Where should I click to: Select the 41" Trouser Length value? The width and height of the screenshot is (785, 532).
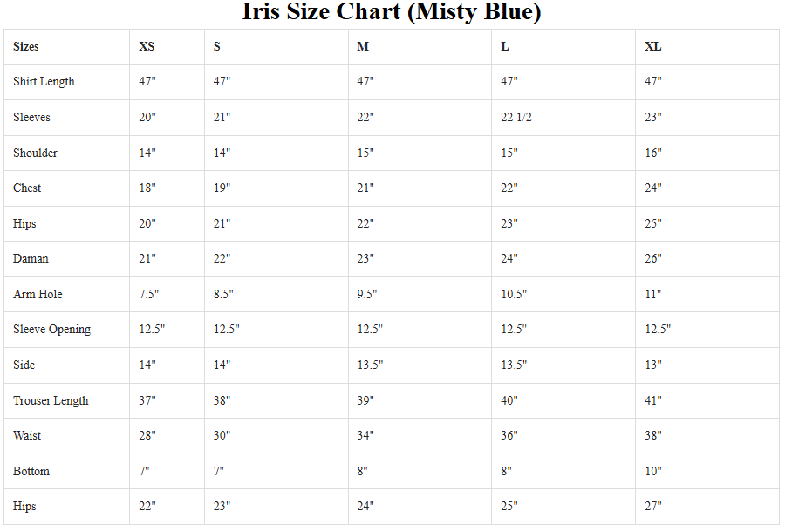(653, 401)
